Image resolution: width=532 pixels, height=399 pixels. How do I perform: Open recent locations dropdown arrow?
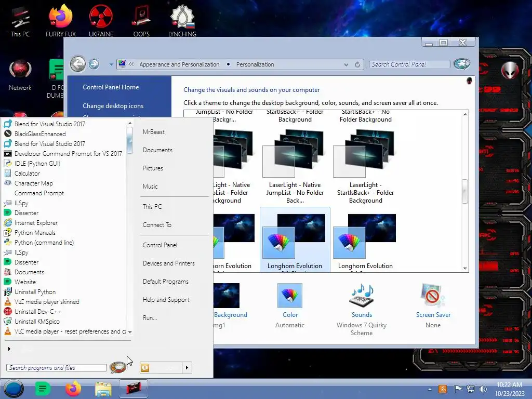[111, 64]
